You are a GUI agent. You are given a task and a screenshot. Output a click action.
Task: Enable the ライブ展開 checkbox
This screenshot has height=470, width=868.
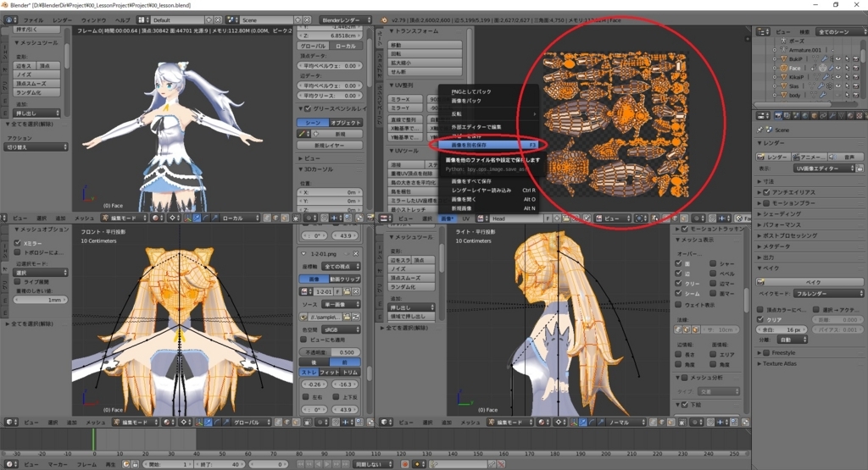17,282
